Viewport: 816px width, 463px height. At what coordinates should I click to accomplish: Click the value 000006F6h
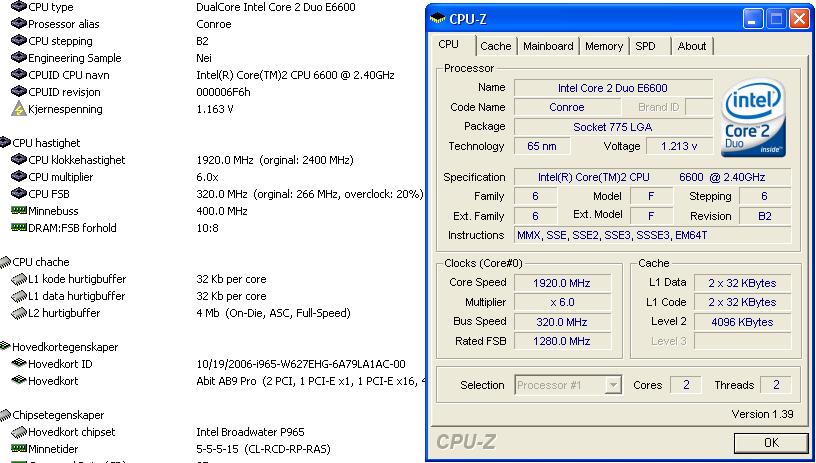tap(223, 92)
